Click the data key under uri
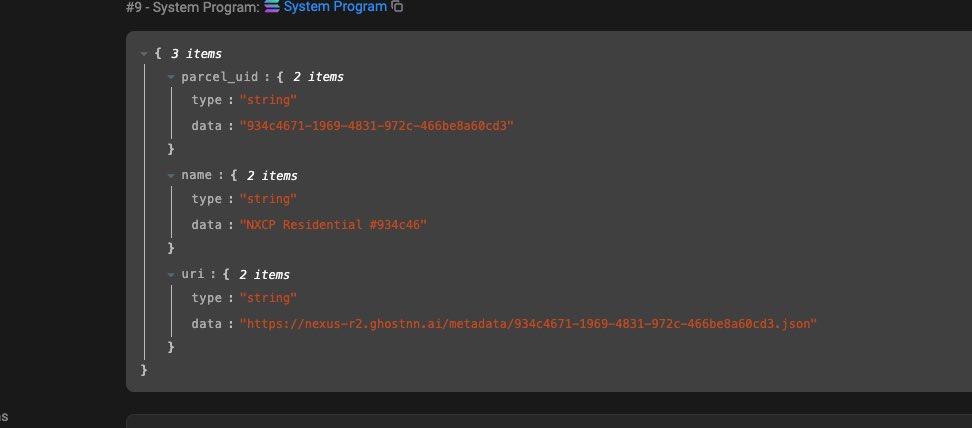Image resolution: width=972 pixels, height=428 pixels. 206,324
